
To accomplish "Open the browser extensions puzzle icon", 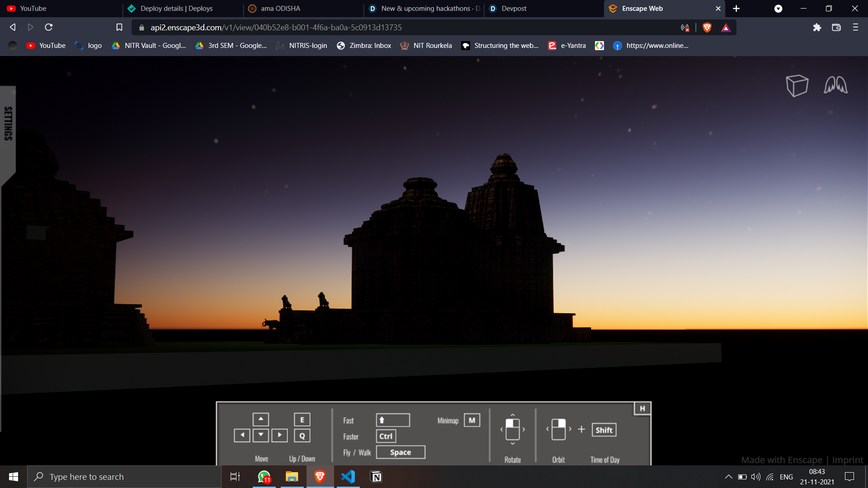I will tap(817, 28).
